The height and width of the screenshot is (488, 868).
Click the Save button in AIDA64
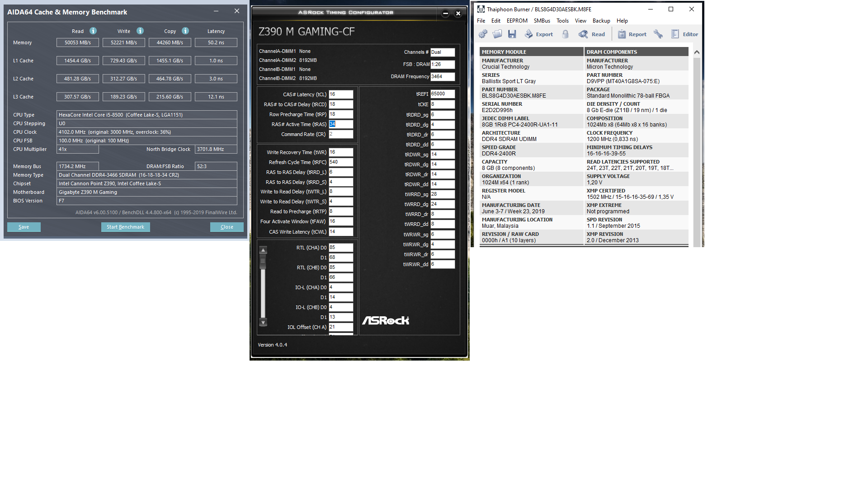24,227
